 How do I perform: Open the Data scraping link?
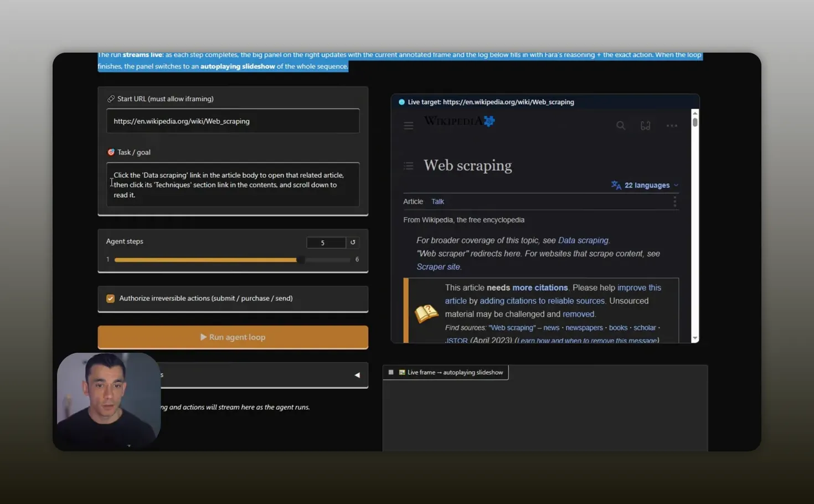coord(583,240)
